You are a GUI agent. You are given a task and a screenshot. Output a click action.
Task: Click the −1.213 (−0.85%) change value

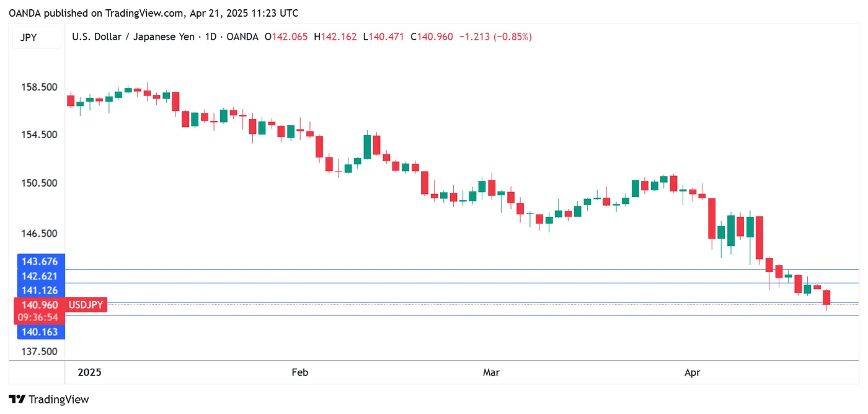(495, 37)
